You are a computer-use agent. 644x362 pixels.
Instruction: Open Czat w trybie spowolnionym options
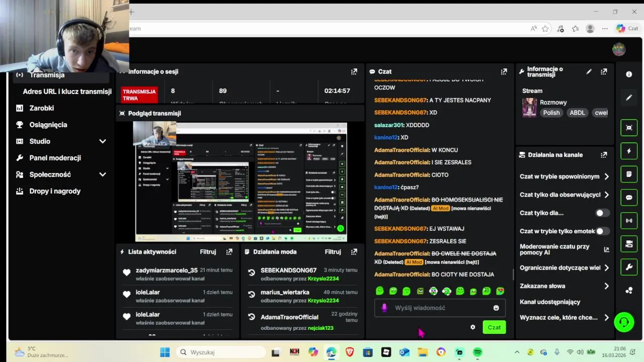coord(564,176)
